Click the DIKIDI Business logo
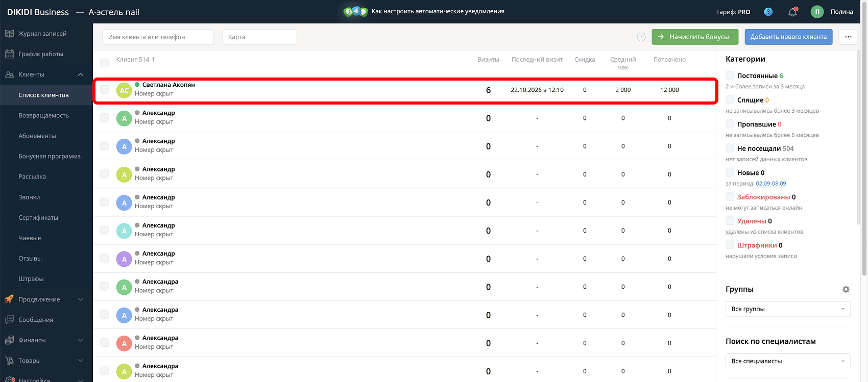This screenshot has width=868, height=382. [x=38, y=12]
